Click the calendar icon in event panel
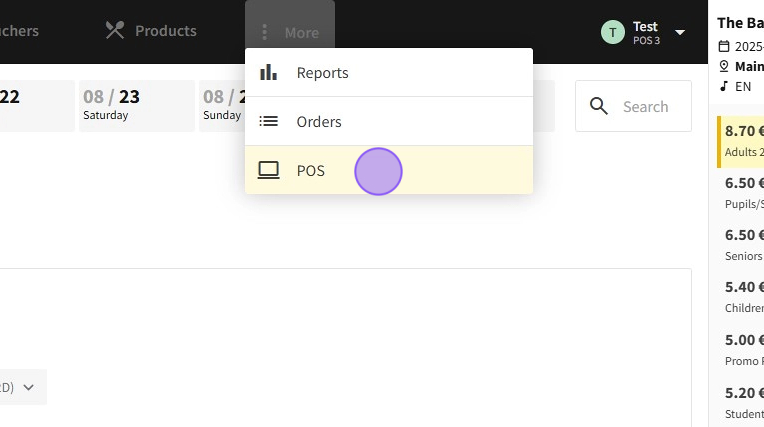The image size is (764, 427). 723,47
